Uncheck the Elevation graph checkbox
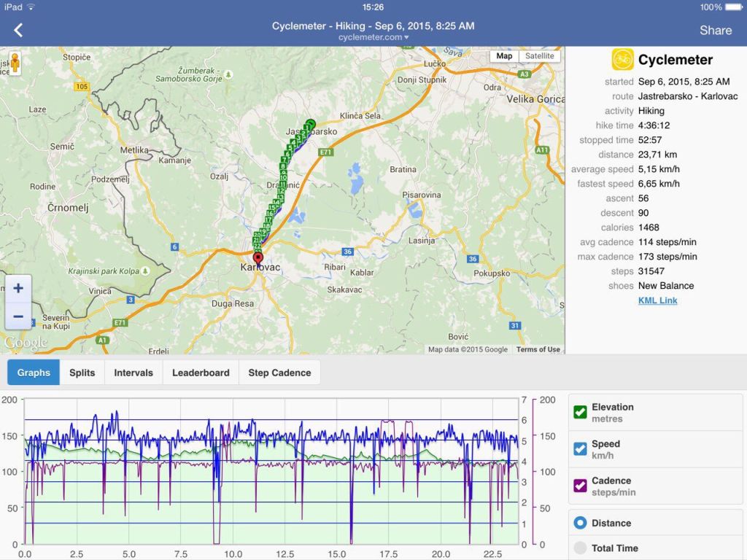Image resolution: width=747 pixels, height=560 pixels. 581,412
